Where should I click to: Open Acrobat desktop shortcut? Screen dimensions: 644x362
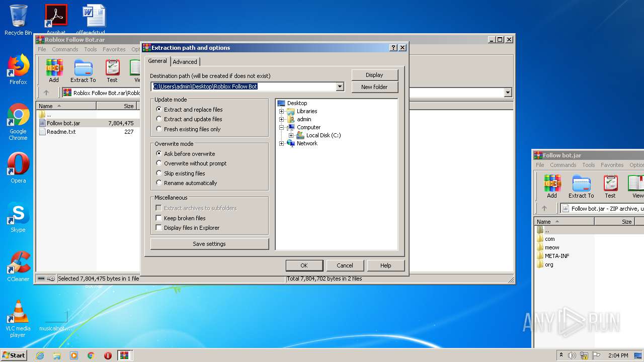tap(56, 19)
